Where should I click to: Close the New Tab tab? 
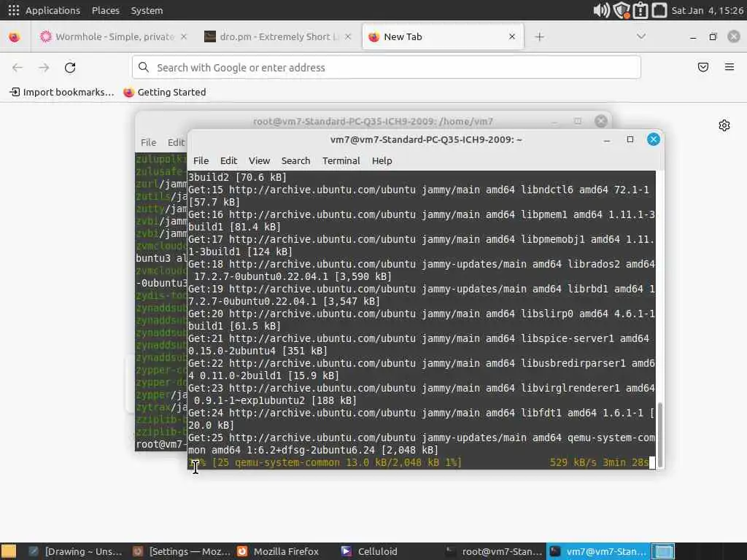[x=511, y=36]
